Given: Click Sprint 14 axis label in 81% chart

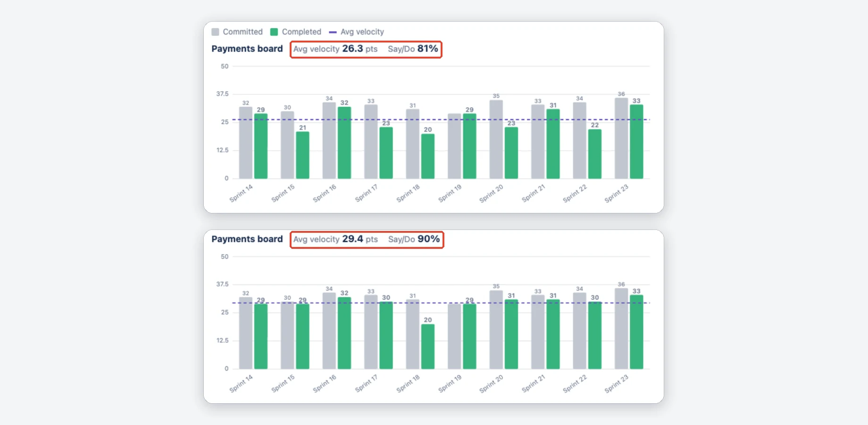Looking at the screenshot, I should (x=241, y=193).
